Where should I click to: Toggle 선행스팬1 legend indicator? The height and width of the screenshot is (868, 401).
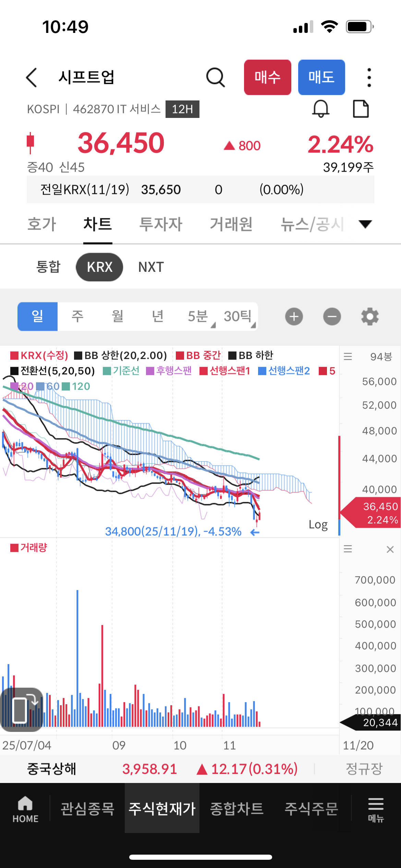coord(225,371)
